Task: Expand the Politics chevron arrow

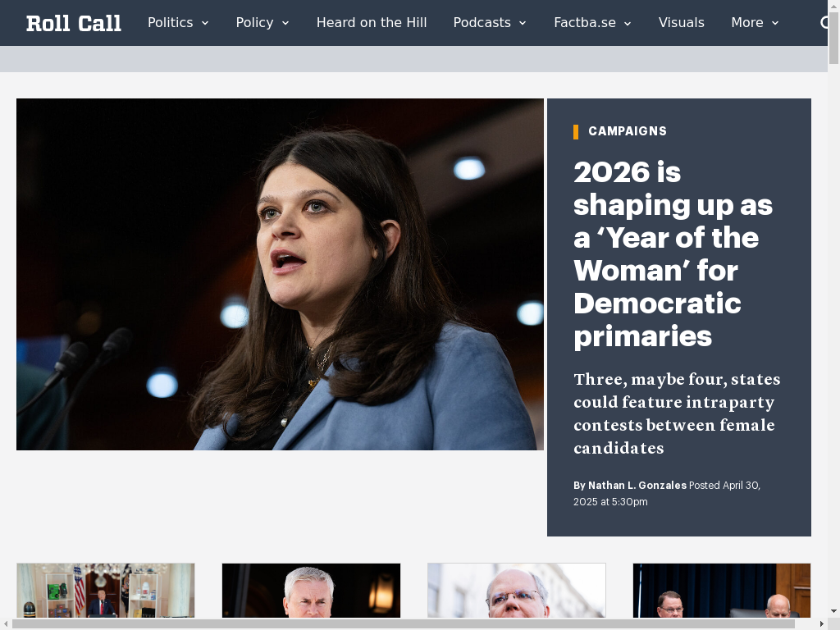Action: click(204, 23)
